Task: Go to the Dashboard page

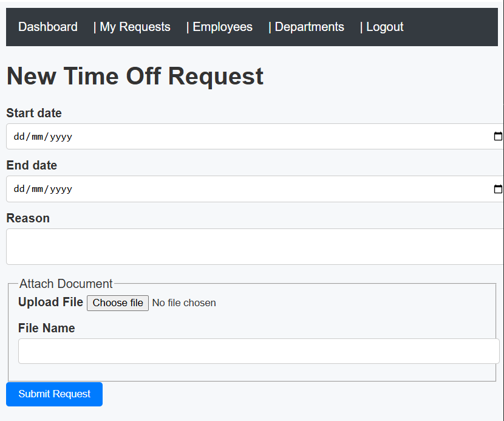Action: point(48,27)
